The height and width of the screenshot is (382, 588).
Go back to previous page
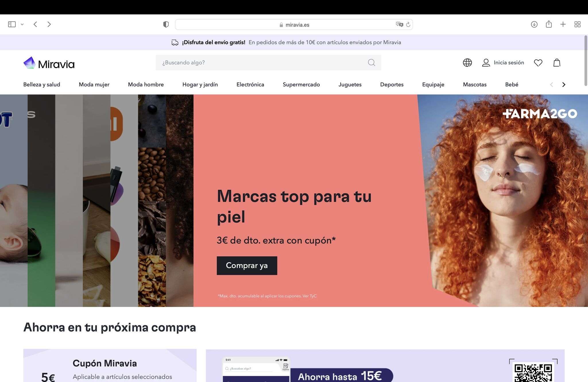click(35, 24)
